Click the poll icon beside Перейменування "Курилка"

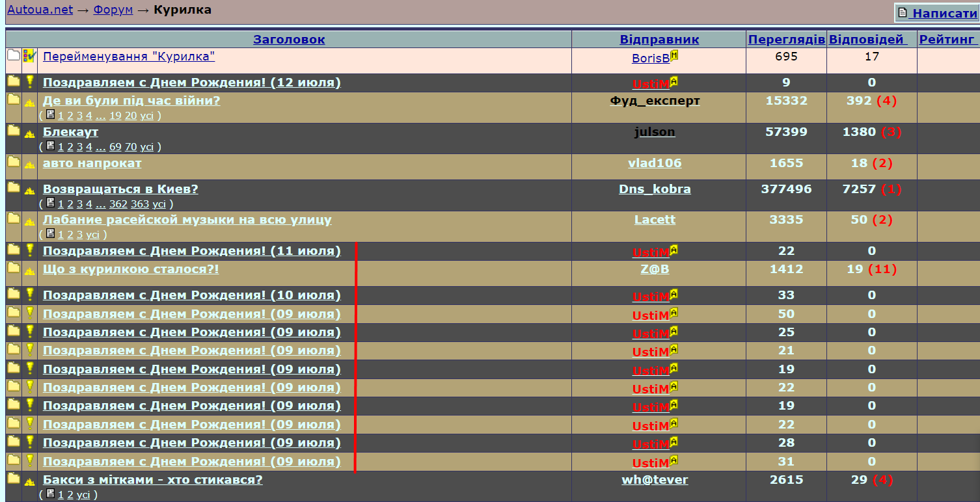[x=29, y=56]
